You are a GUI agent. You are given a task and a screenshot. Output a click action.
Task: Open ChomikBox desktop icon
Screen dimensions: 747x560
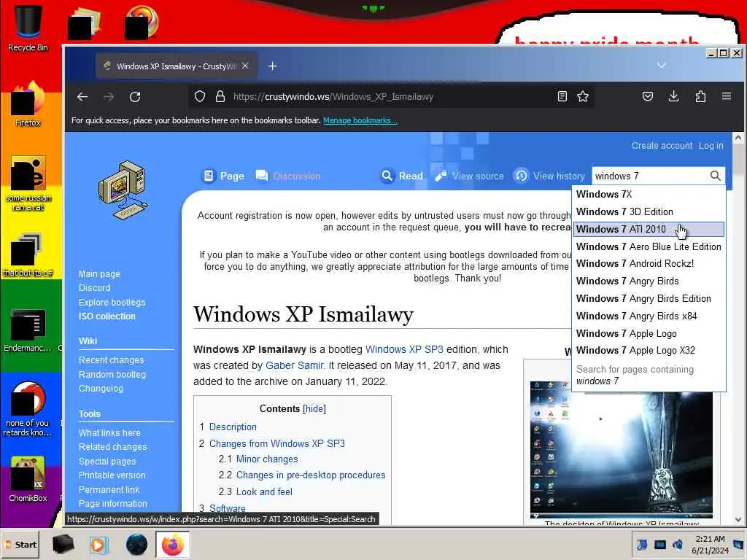click(x=28, y=479)
